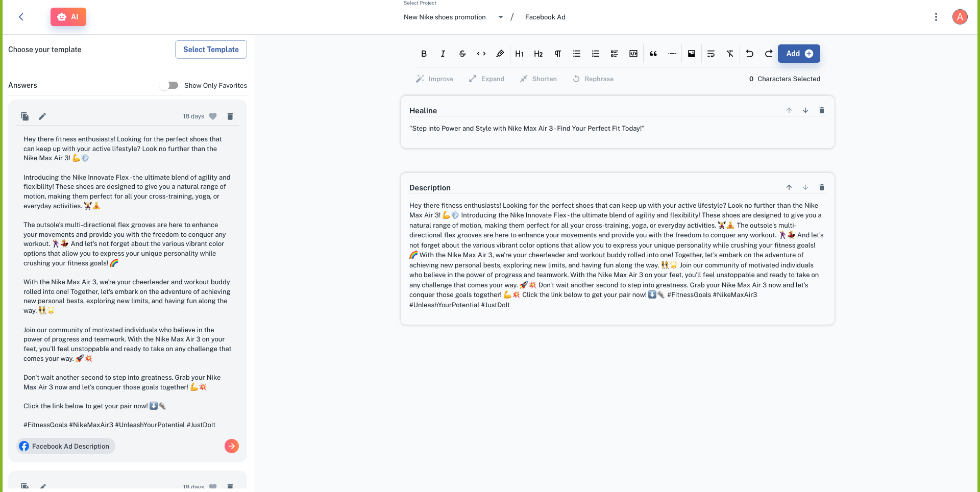Image resolution: width=980 pixels, height=492 pixels.
Task: Insert a horizontal rule
Action: 672,54
